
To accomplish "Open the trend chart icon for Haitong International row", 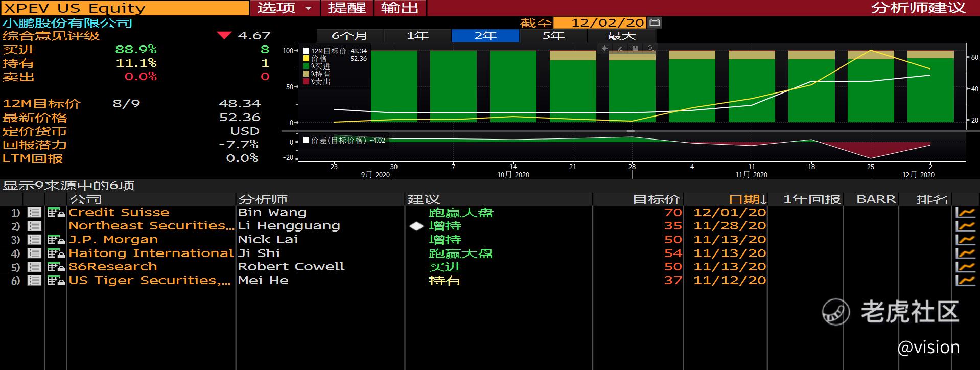I will tap(965, 253).
